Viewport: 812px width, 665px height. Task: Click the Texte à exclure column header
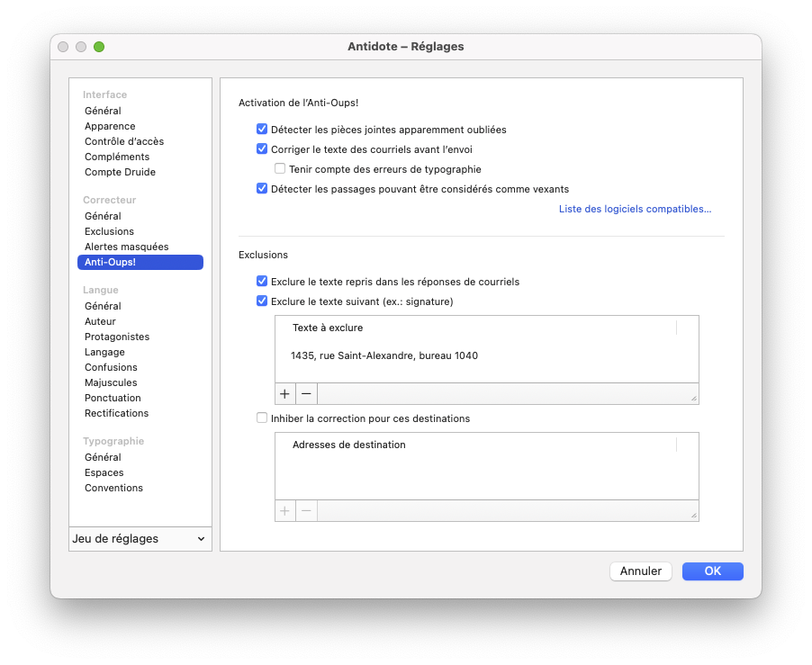475,328
